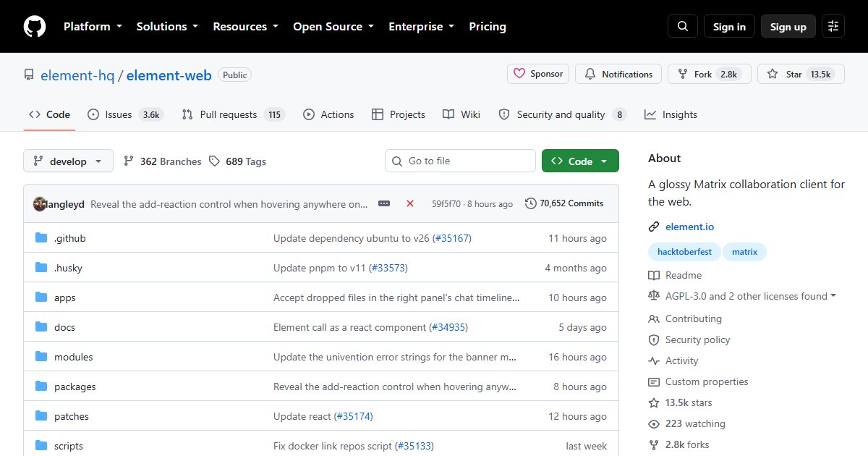The height and width of the screenshot is (456, 868).
Task: Open the Contributing link in About
Action: tap(694, 318)
